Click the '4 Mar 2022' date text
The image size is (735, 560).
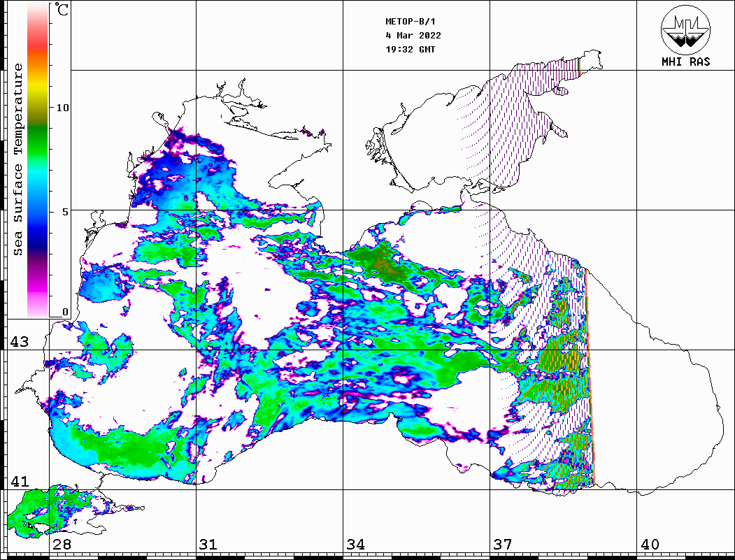(x=413, y=36)
